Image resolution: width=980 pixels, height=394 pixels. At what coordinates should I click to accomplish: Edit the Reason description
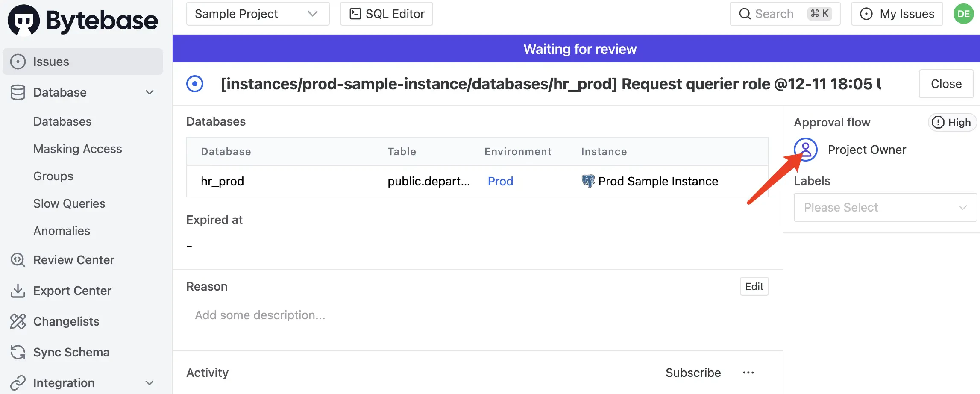(x=754, y=286)
